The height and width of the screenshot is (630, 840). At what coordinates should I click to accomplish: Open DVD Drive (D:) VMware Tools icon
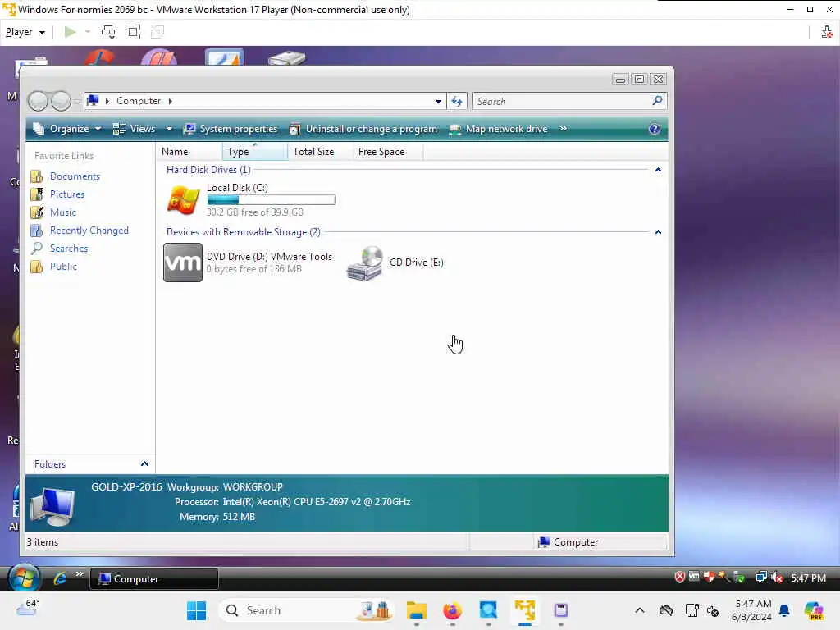183,262
